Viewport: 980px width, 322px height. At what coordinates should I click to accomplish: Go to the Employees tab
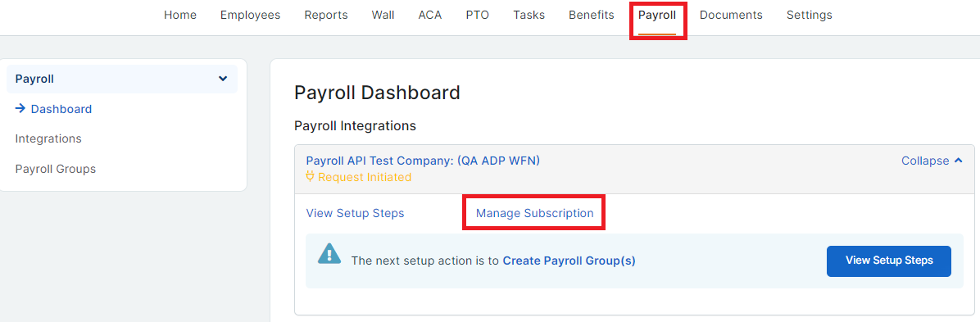(250, 15)
